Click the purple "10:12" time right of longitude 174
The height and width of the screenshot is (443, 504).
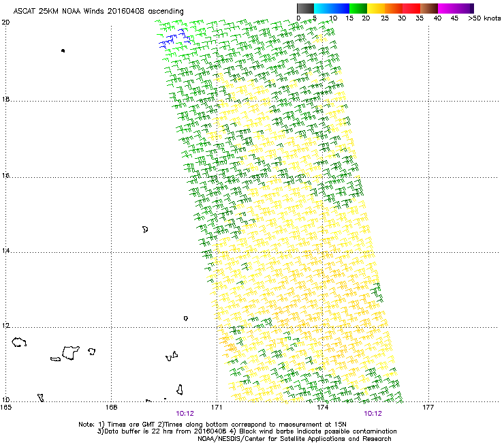[373, 414]
